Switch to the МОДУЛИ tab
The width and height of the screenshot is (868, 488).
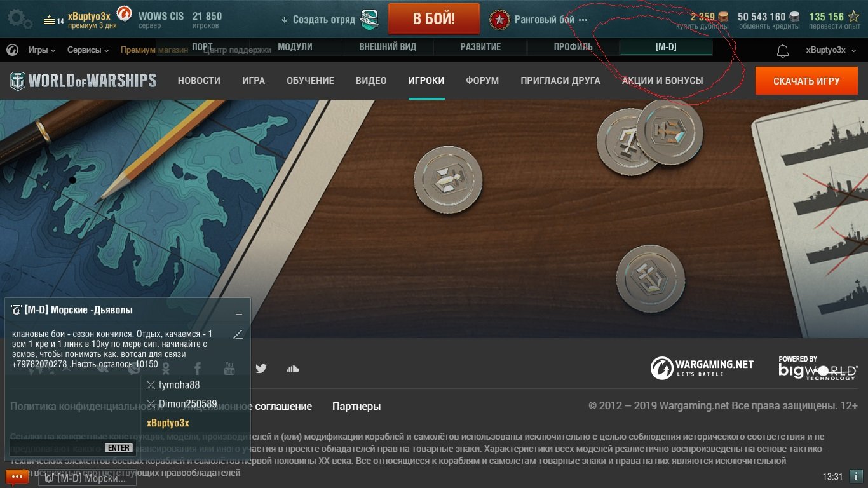[295, 47]
